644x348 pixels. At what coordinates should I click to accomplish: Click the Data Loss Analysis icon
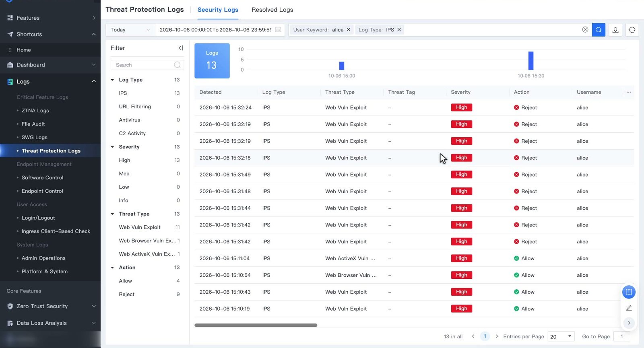[x=10, y=323]
